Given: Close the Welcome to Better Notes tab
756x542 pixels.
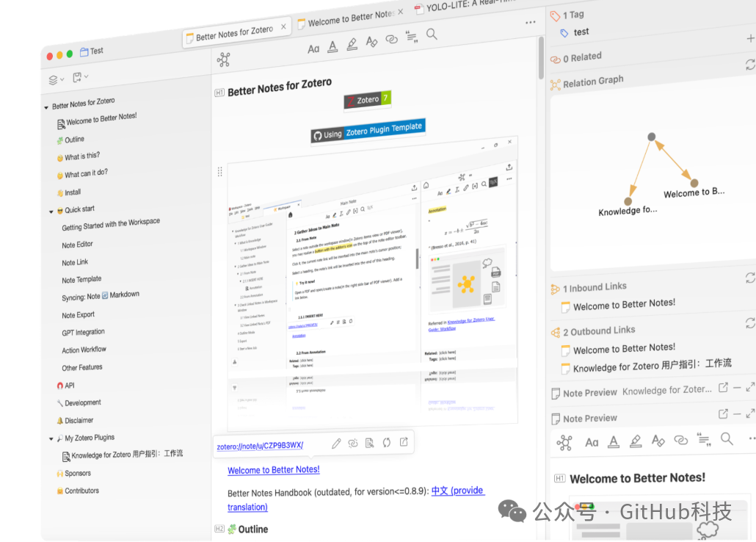Looking at the screenshot, I should [400, 12].
